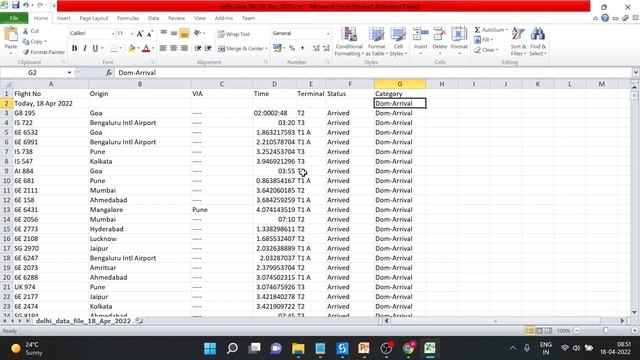Expand the formula bar chevron
This screenshot has height=360, width=640.
pos(636,73)
